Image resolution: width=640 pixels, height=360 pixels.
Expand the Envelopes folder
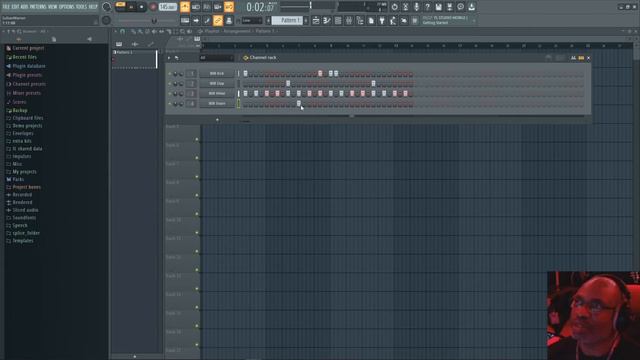tap(23, 133)
